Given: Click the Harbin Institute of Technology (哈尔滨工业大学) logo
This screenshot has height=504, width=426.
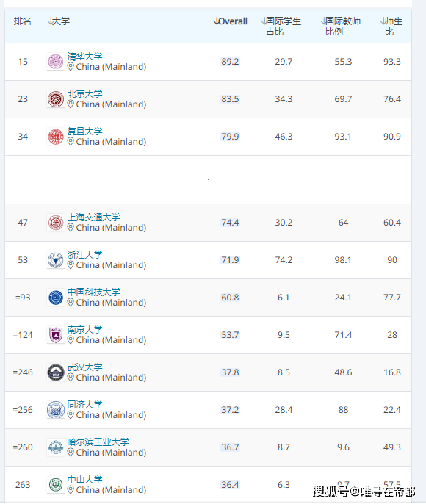Looking at the screenshot, I should click(x=56, y=447).
